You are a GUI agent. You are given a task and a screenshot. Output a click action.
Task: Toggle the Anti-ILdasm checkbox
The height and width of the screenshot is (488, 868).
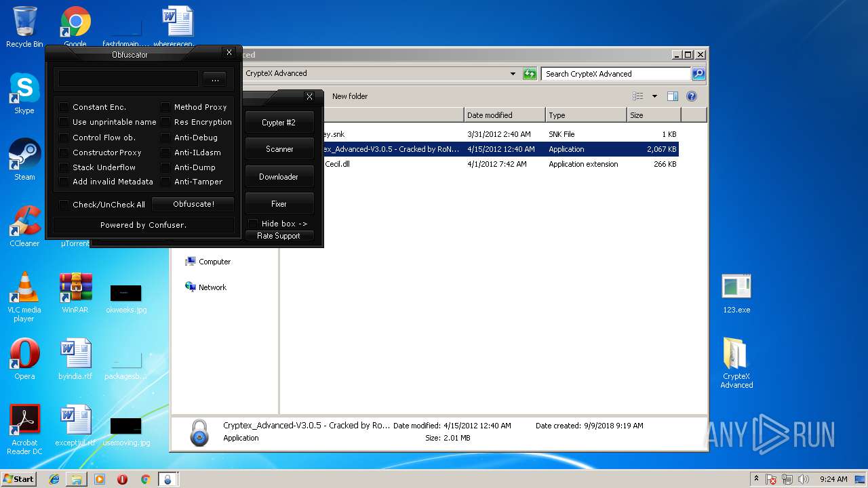tap(165, 152)
